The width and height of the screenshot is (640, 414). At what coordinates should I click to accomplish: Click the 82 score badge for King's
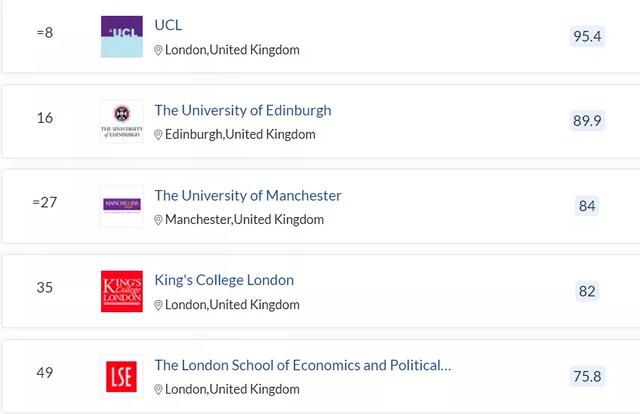587,291
